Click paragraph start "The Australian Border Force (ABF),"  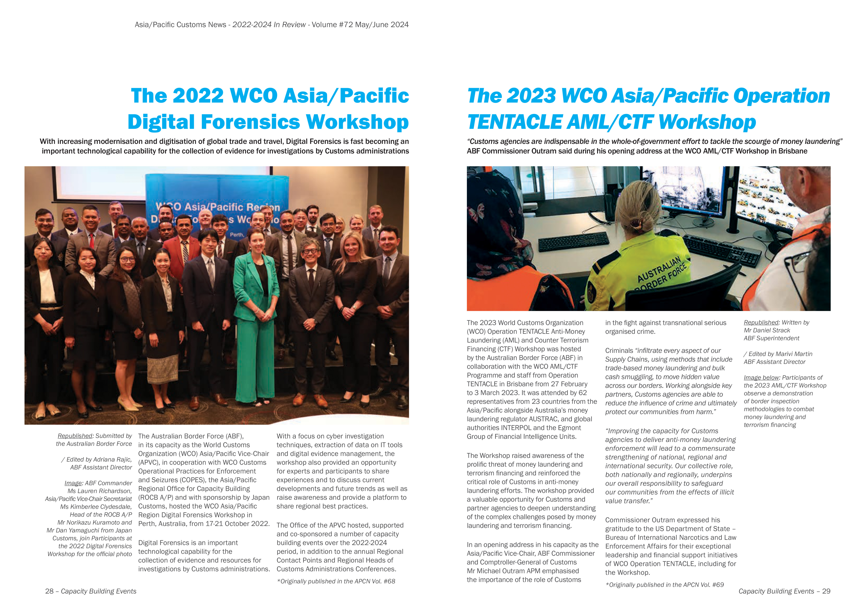(x=191, y=436)
